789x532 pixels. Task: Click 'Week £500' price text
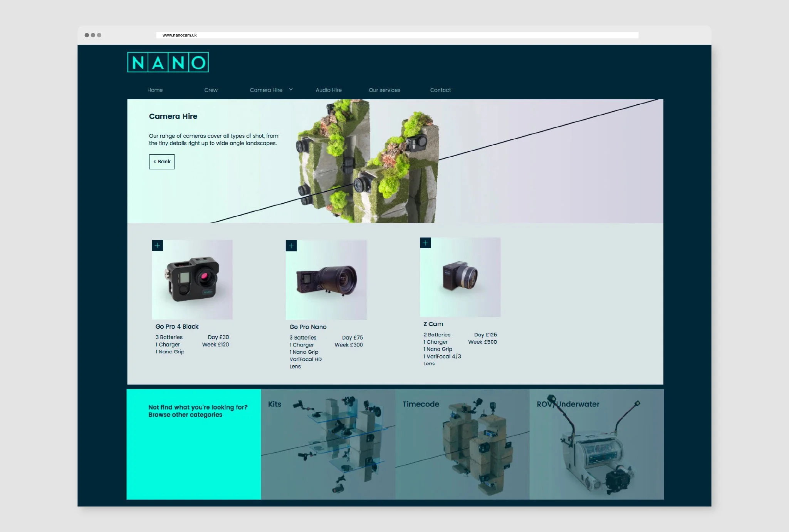[483, 342]
